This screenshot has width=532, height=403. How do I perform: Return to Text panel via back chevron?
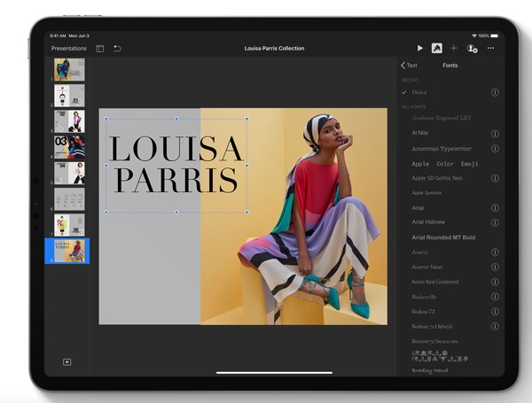point(409,66)
